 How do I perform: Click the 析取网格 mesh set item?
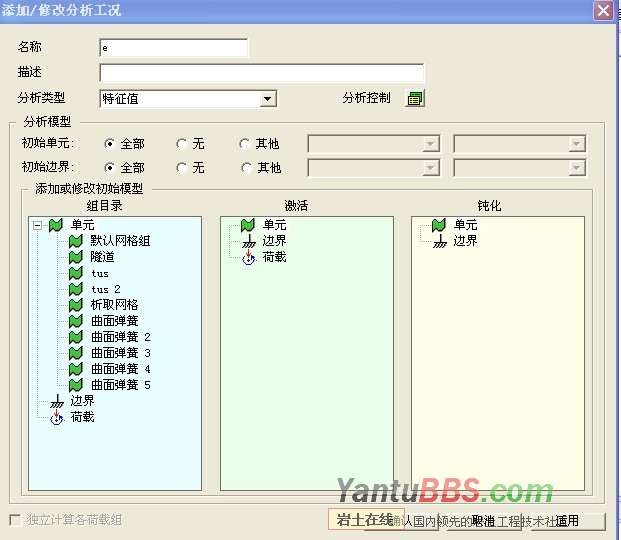(x=114, y=305)
